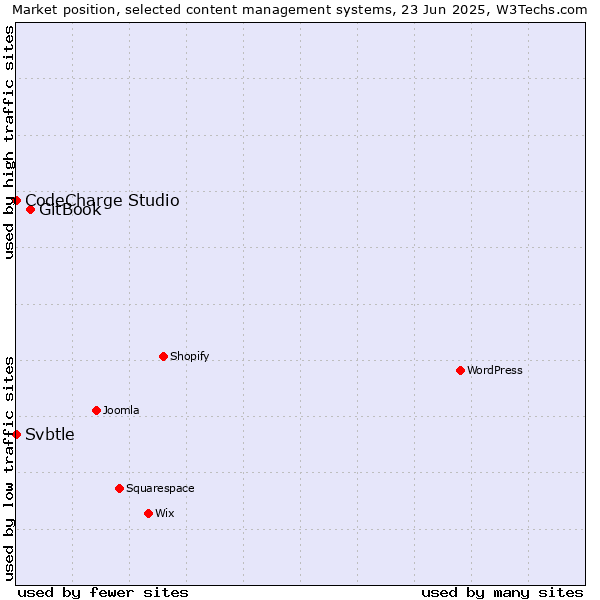Click the 'used by high traffic sites' axis label
Viewport: 600px width, 600px height.
9,142
